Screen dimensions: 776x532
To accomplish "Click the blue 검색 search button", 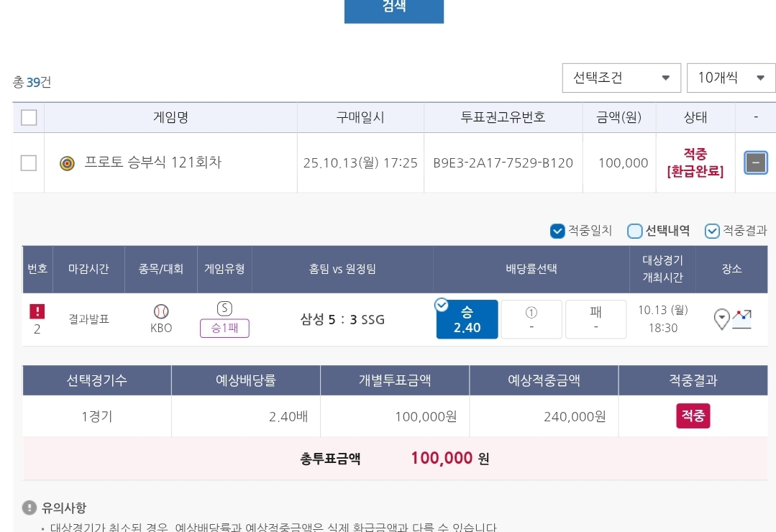I will 394,9.
